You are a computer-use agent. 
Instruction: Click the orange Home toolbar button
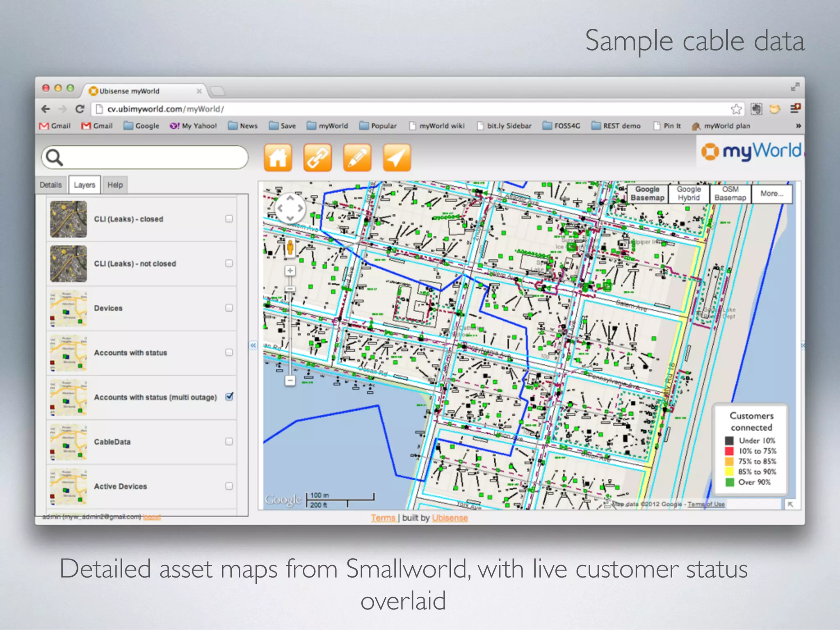click(x=278, y=157)
